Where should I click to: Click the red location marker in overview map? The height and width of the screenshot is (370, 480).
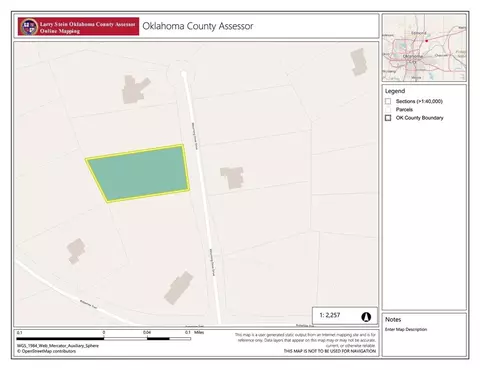pos(426,41)
